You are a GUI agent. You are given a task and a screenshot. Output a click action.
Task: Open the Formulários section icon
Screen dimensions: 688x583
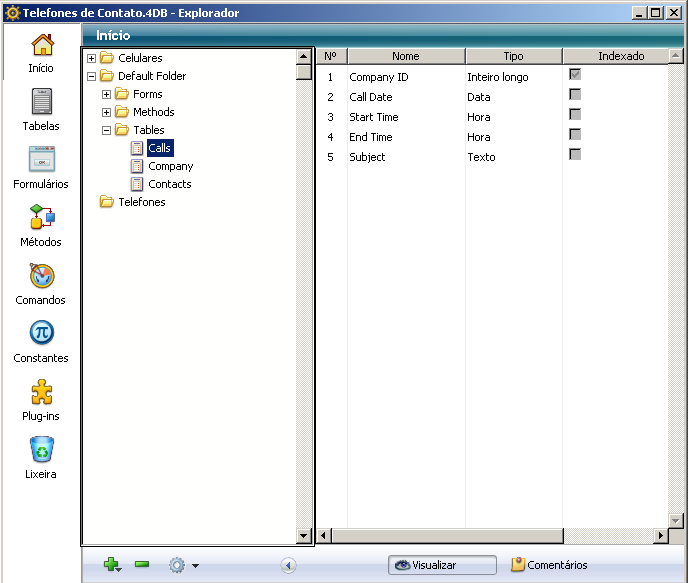point(41,160)
